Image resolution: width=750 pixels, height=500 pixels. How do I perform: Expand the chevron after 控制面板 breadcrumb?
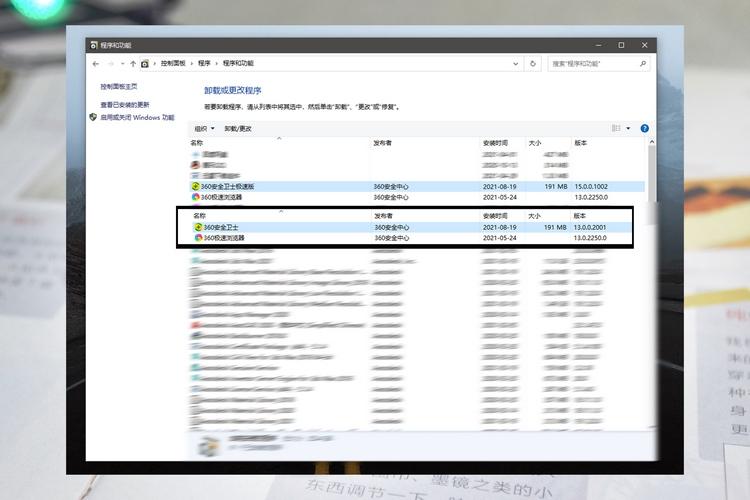pyautogui.click(x=192, y=64)
